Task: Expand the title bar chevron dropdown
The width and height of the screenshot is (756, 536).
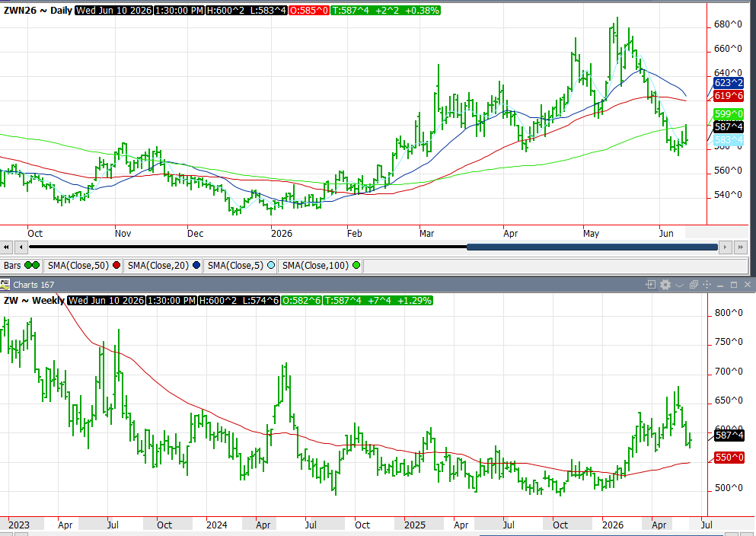Action: 679,286
